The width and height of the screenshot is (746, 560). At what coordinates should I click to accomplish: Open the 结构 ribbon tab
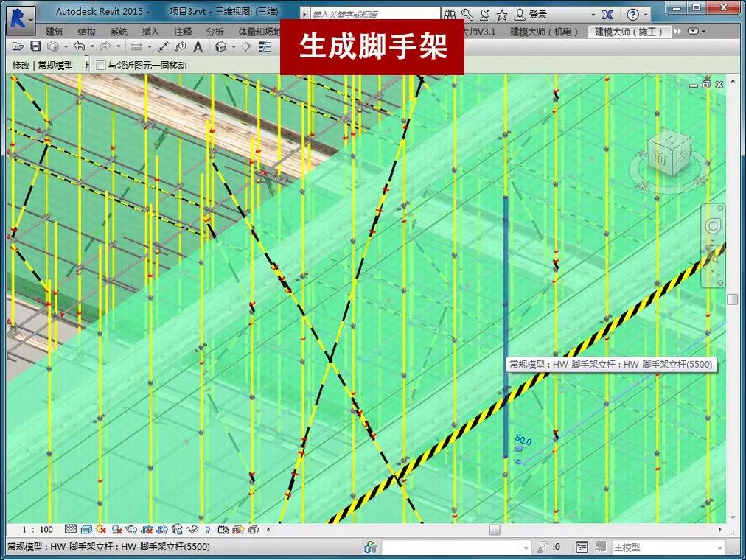click(86, 32)
